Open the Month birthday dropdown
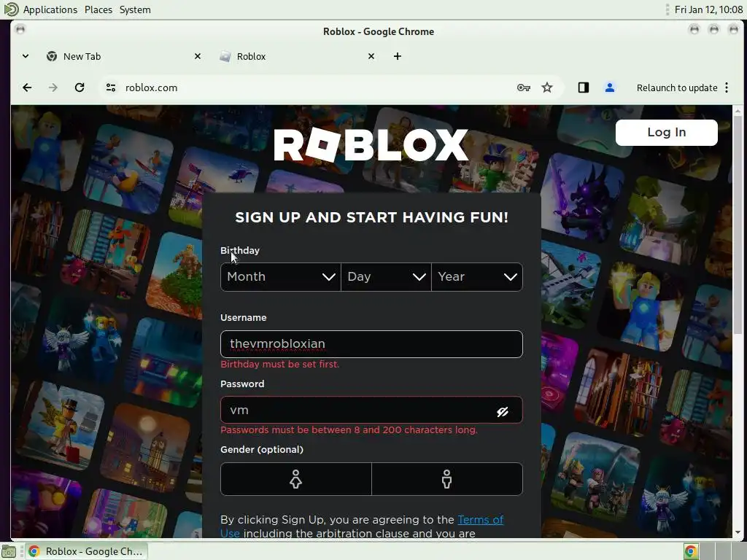Image resolution: width=747 pixels, height=560 pixels. [281, 276]
